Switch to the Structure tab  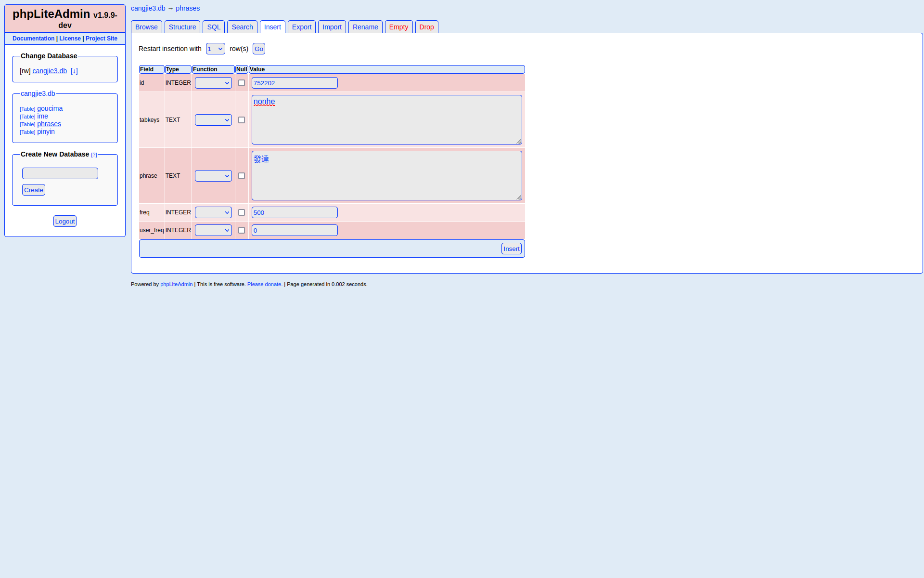pyautogui.click(x=182, y=27)
